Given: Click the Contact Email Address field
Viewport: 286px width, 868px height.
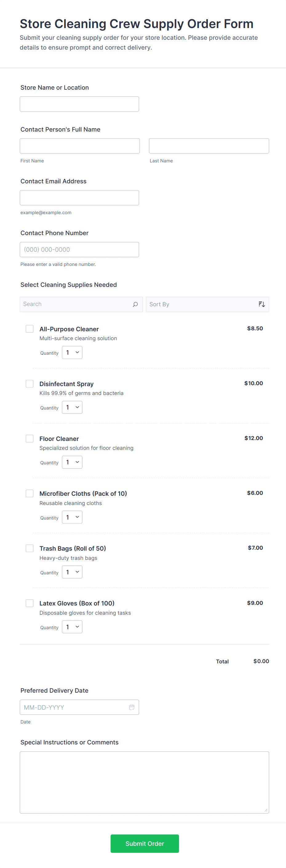Looking at the screenshot, I should pos(79,198).
